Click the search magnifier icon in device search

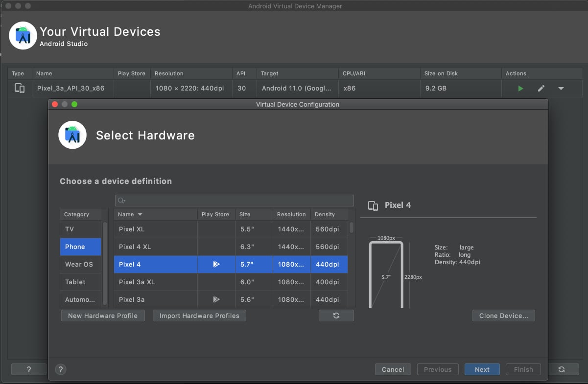point(122,201)
